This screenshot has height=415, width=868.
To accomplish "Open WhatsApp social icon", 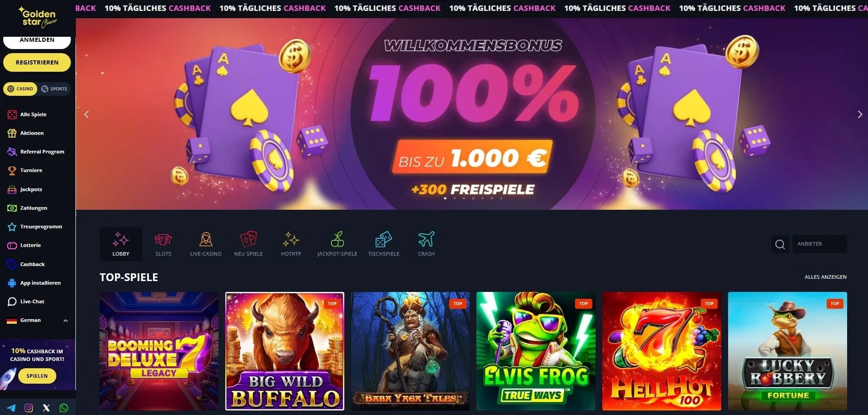I will (x=64, y=408).
